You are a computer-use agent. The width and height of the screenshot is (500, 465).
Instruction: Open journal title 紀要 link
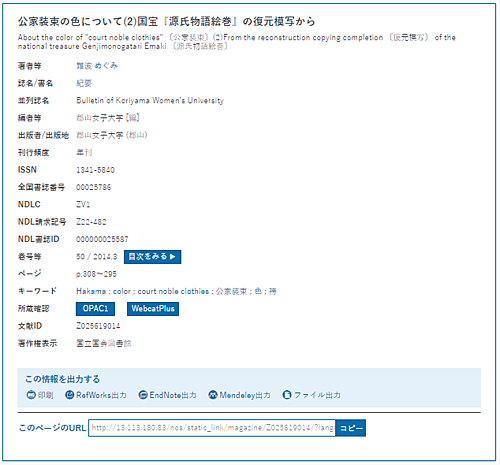click(84, 83)
